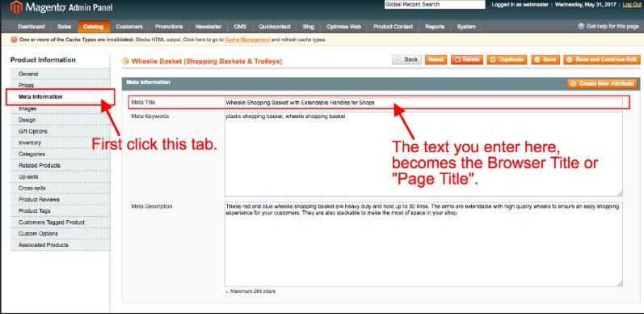
Task: Click the Delete button
Action: click(467, 60)
